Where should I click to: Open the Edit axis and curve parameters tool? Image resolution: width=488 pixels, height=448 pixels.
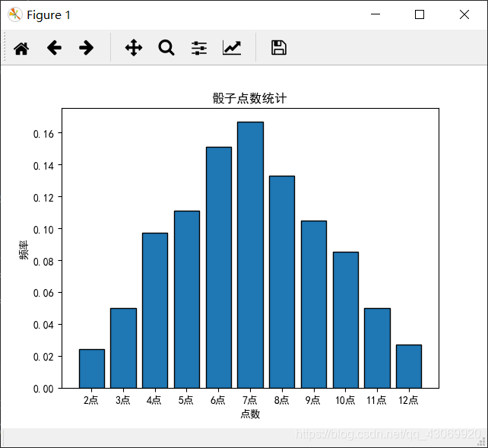tap(232, 48)
